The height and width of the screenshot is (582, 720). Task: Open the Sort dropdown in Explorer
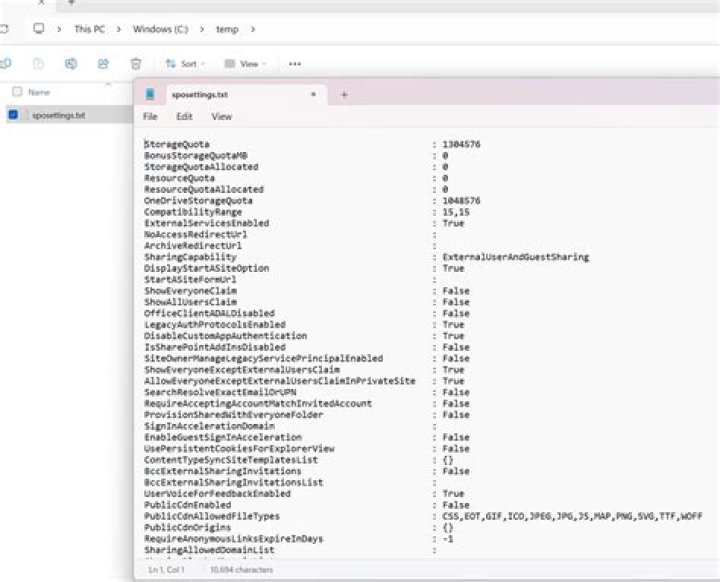click(x=185, y=64)
